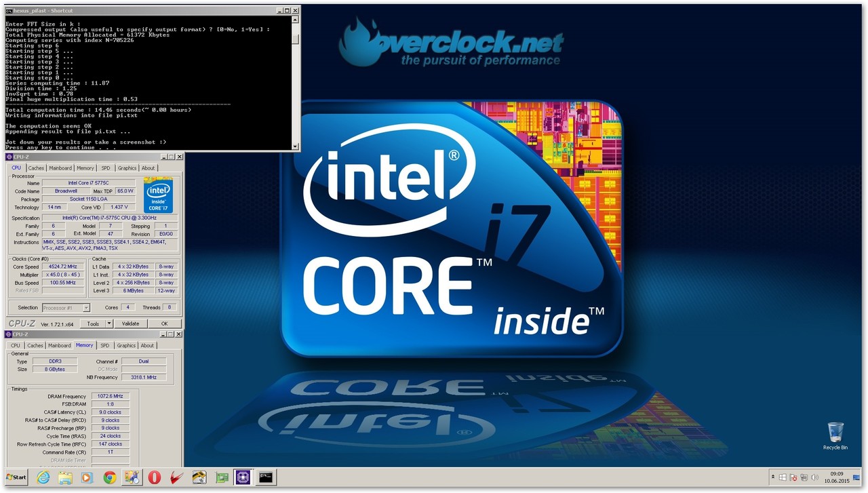The image size is (868, 493).
Task: Open Caches tab in lower CPU-Z window
Action: [x=35, y=346]
